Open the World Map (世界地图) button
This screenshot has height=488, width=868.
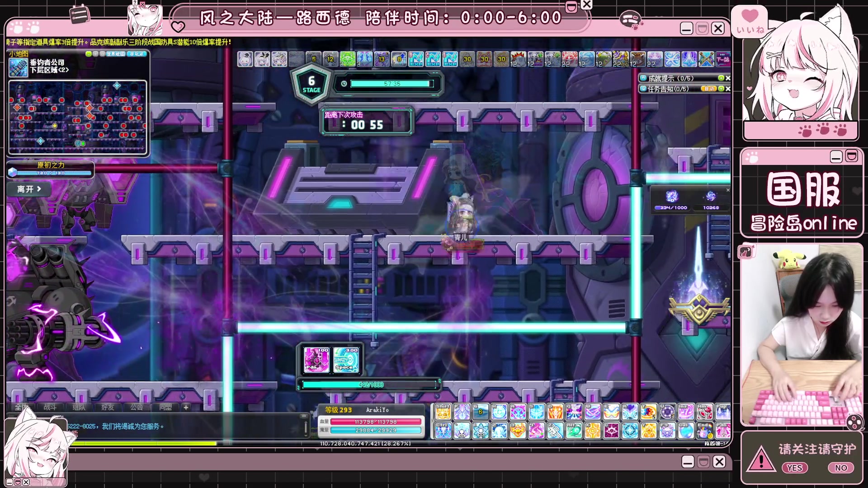click(116, 54)
